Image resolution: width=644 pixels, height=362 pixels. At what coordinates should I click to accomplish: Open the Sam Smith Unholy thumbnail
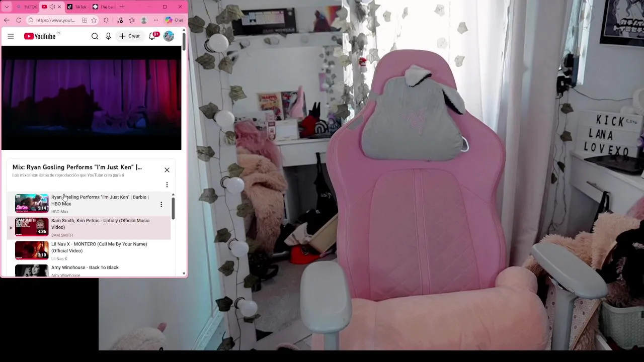pyautogui.click(x=32, y=227)
